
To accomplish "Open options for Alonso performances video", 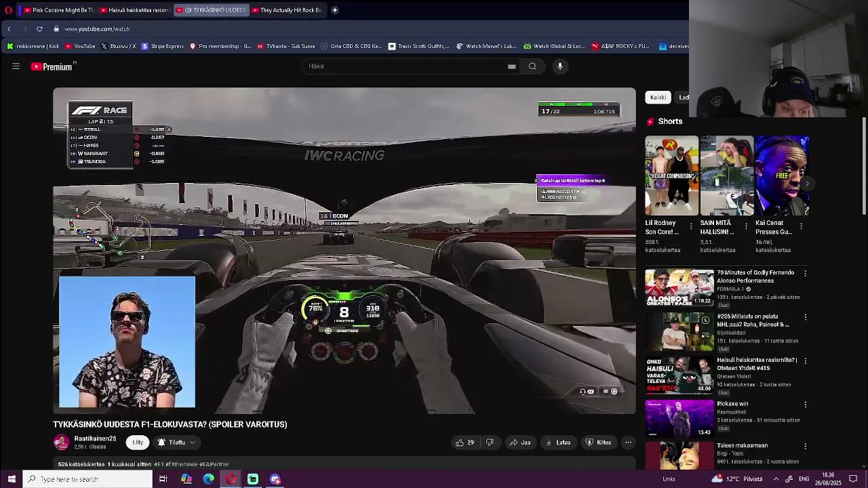I will (x=805, y=273).
